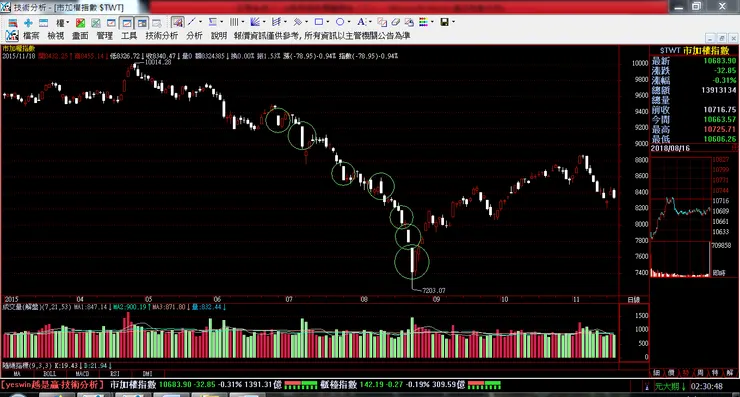Image resolution: width=740 pixels, height=397 pixels.
Task: Click the greyed-out zoom window icon
Action: pos(157,22)
